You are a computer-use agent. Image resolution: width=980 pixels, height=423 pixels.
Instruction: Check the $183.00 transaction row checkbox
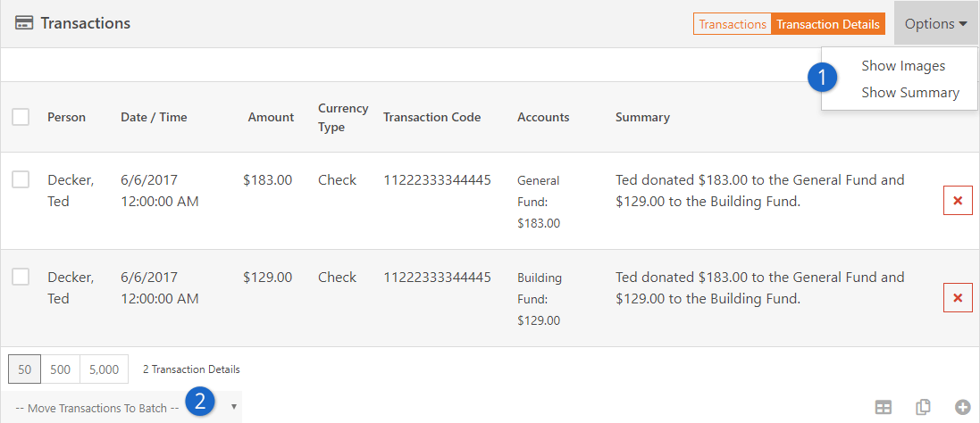coord(21,179)
